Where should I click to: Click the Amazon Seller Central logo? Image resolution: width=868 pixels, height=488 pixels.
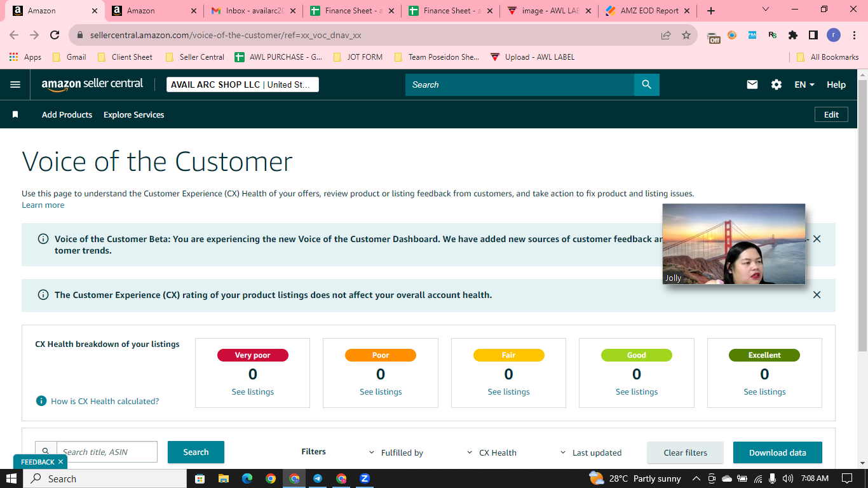92,85
